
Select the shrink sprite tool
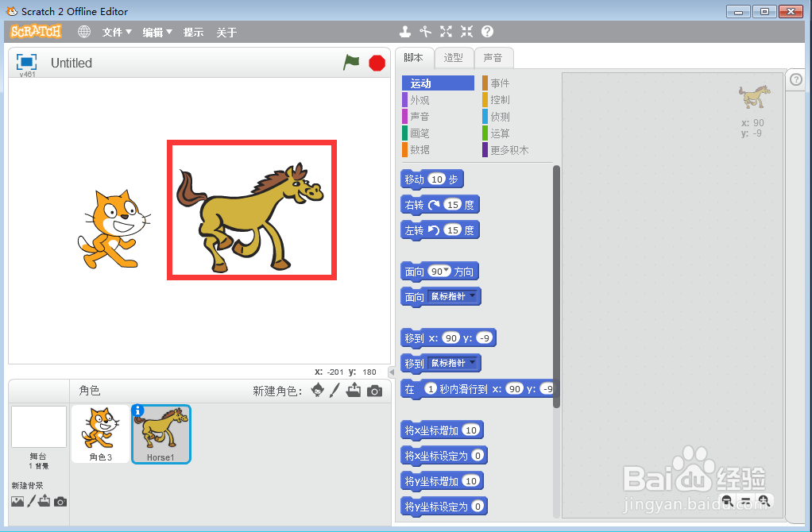coord(466,32)
